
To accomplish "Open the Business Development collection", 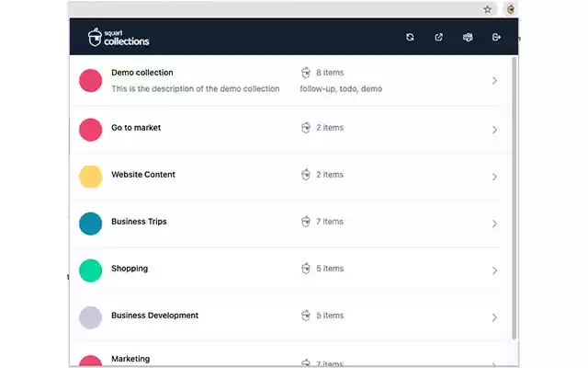I will (154, 316).
